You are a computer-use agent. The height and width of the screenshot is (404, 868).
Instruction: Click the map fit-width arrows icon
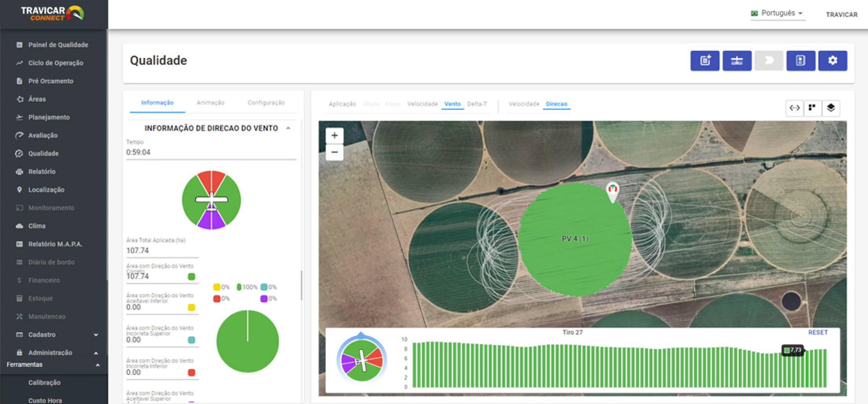point(794,108)
